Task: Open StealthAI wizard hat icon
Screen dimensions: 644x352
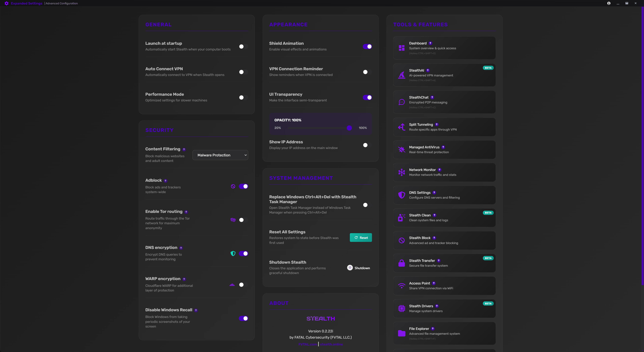Action: 401,75
